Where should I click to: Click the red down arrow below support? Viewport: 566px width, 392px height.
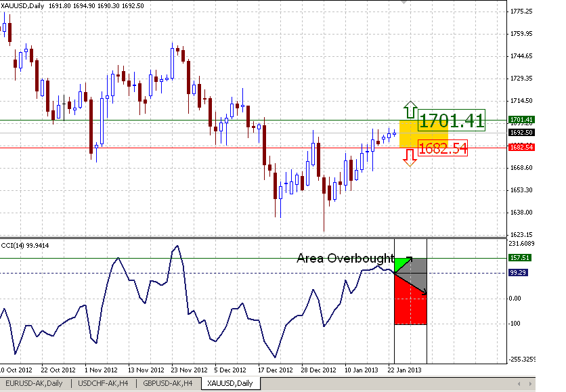tap(409, 157)
